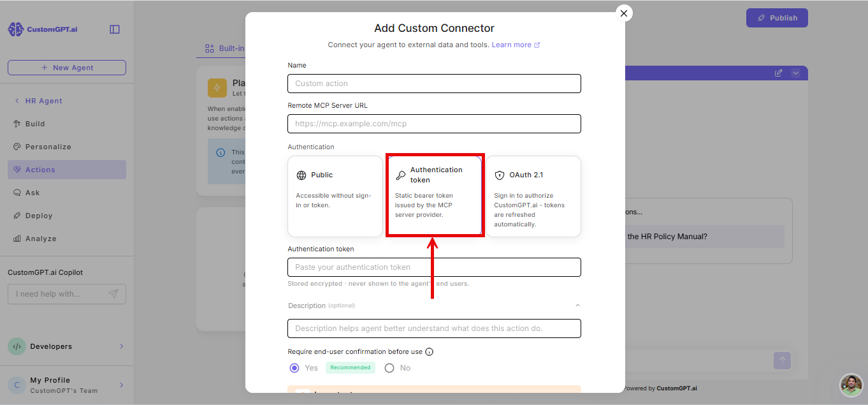The width and height of the screenshot is (868, 405).
Task: Choose the Public authentication option
Action: pos(335,196)
